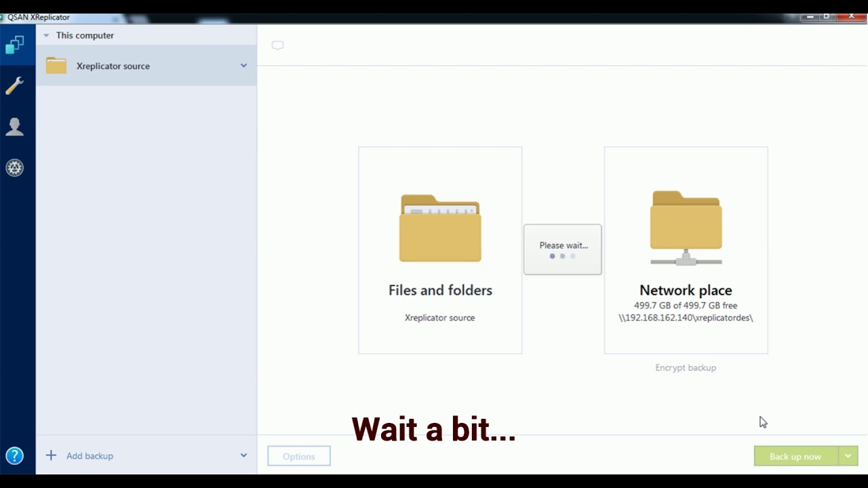The image size is (868, 488).
Task: Open the Help question mark icon
Action: pos(14,455)
